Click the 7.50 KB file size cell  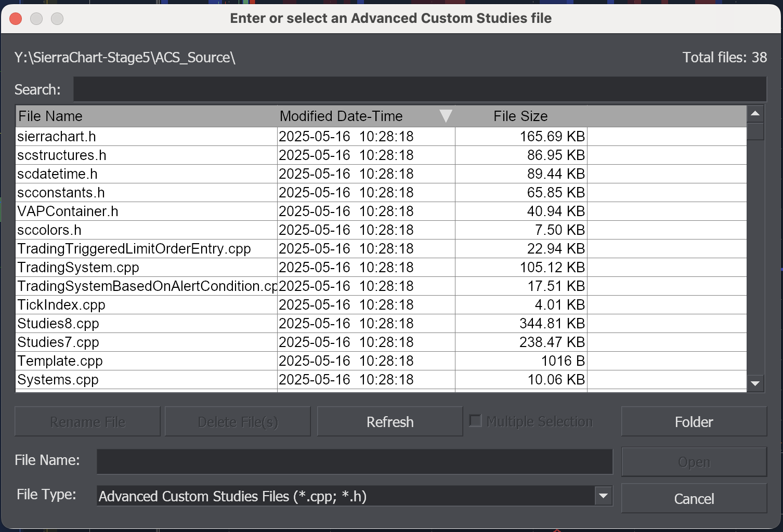point(521,230)
